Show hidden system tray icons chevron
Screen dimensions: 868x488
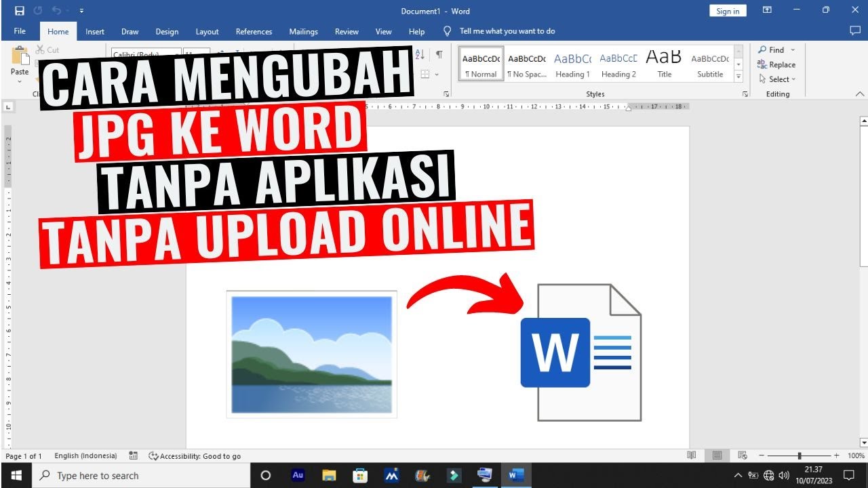click(x=738, y=476)
